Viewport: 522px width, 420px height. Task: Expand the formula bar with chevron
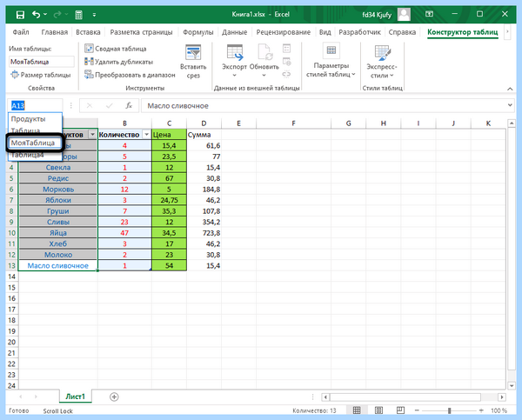(x=510, y=105)
